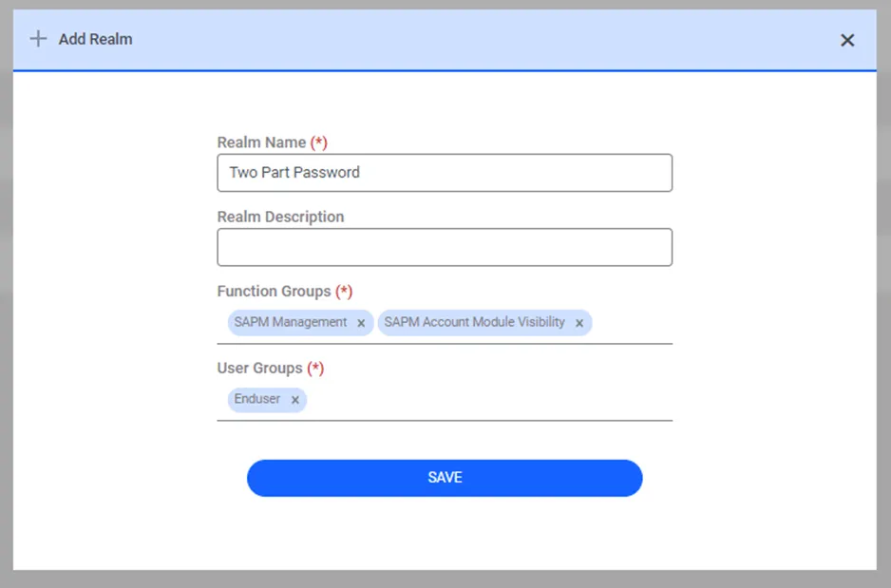Click the red asterisk beside Realm Name

(319, 142)
